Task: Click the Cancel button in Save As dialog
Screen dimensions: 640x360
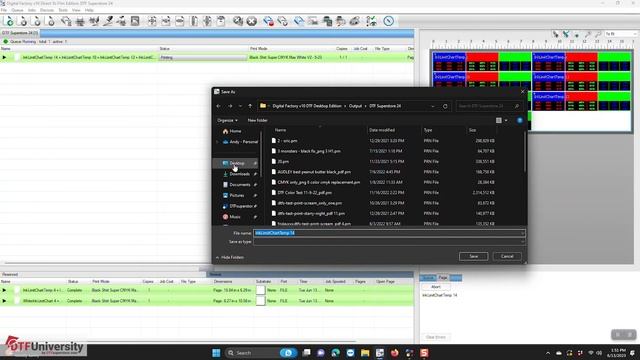Action: click(507, 256)
